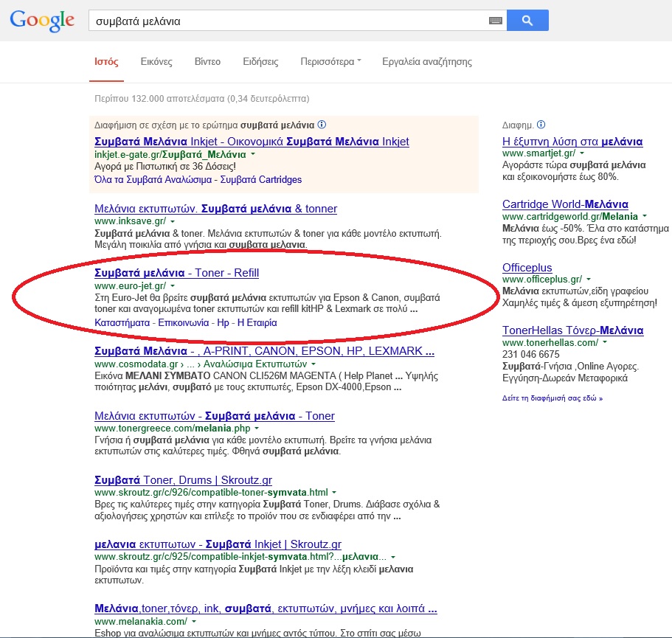
Task: Open the Συμβατά Μελάνια Inkjet ad title
Action: (252, 142)
